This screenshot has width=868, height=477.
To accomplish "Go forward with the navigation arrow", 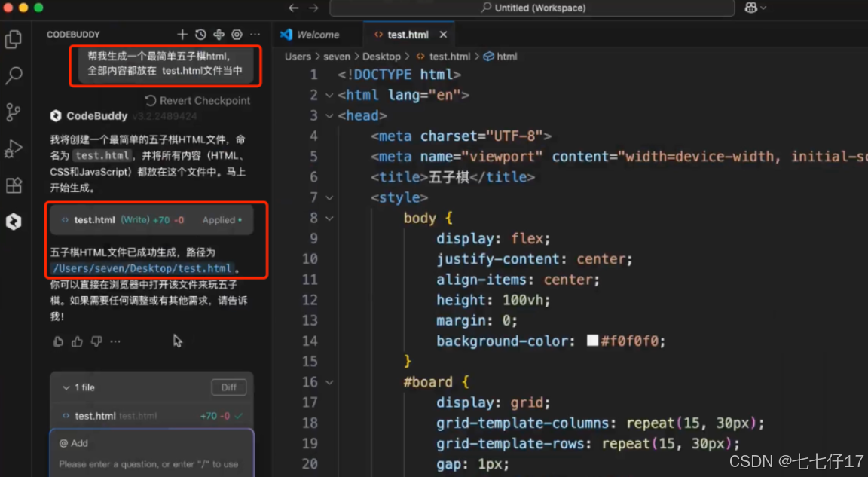I will point(313,8).
